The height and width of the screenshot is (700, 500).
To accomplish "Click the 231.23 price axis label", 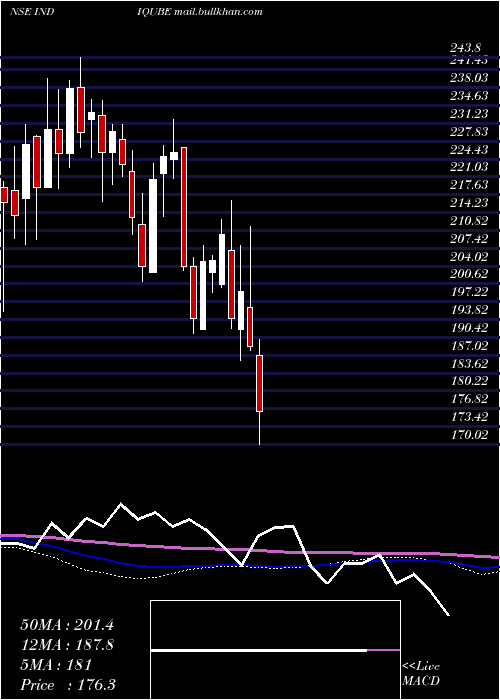I will 468,114.
